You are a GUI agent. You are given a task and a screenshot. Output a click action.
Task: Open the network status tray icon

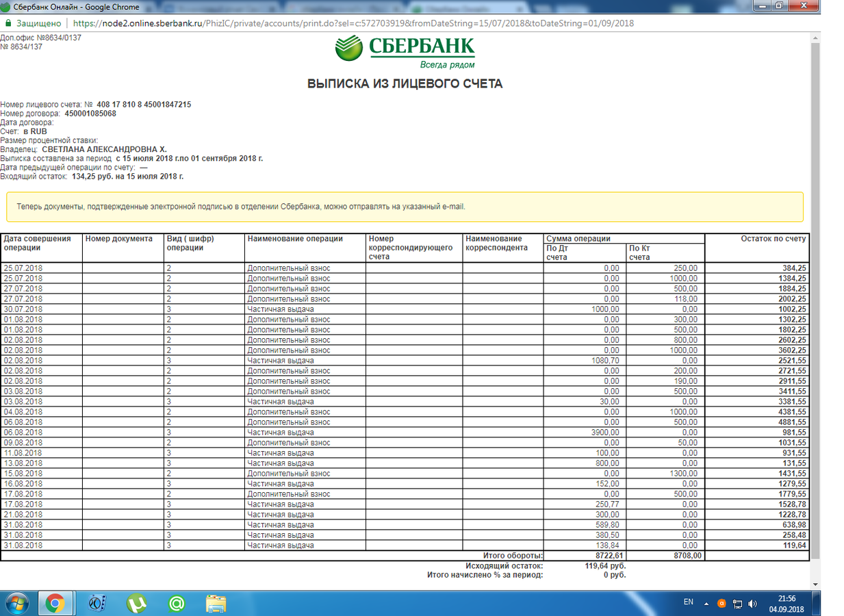[738, 603]
